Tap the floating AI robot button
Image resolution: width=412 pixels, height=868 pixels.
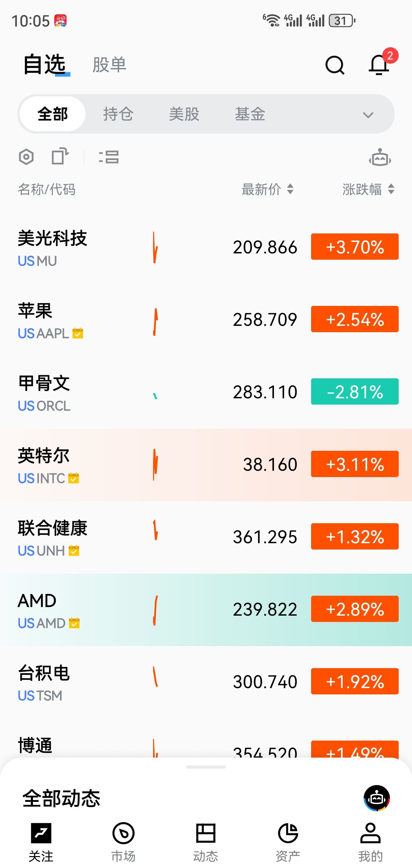coord(377,798)
